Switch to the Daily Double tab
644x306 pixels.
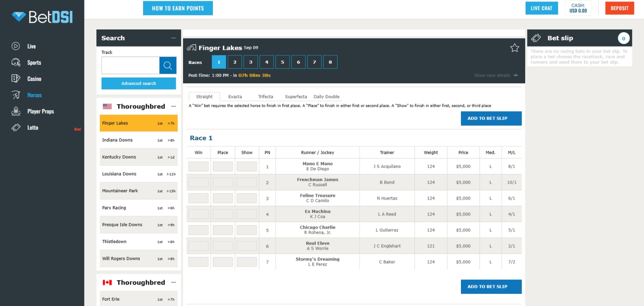coord(326,97)
